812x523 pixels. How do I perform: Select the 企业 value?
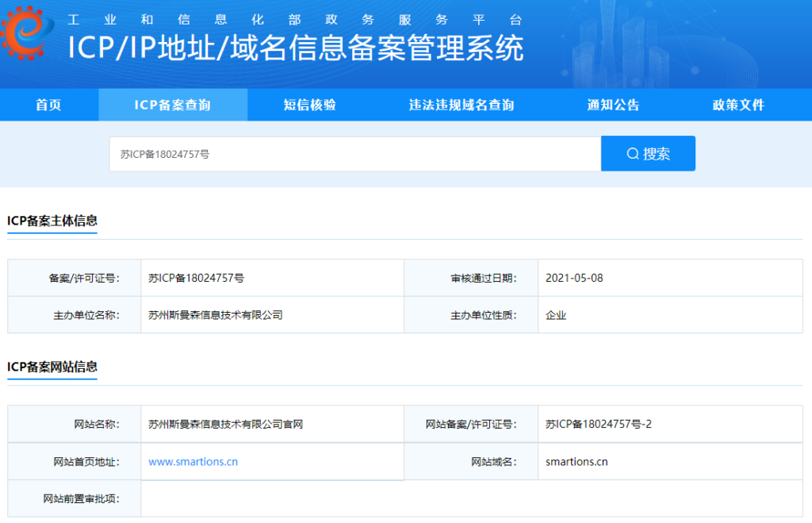tap(556, 315)
